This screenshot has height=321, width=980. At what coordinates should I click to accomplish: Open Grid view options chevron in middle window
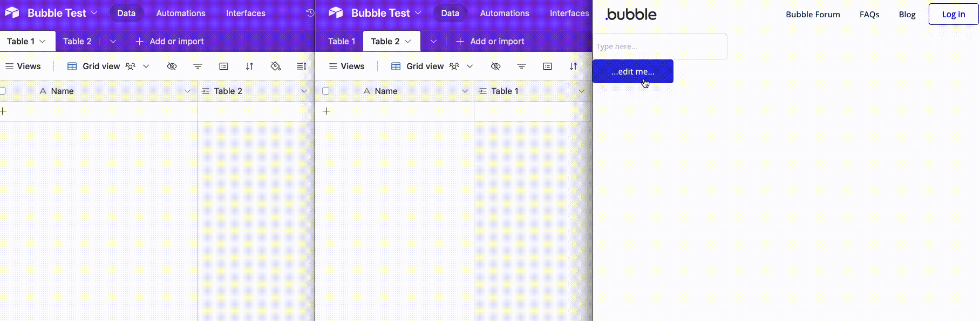pos(469,66)
